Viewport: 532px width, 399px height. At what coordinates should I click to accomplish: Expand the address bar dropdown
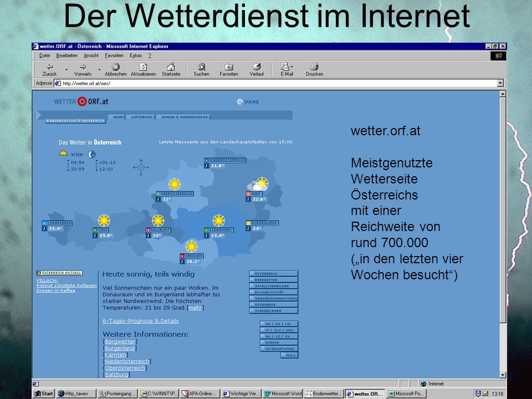pos(500,83)
